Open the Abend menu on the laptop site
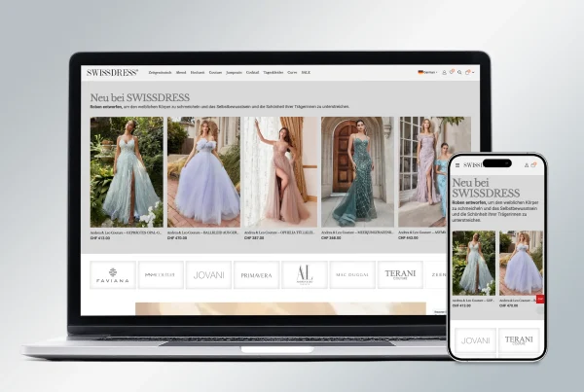The width and height of the screenshot is (584, 392). (x=181, y=73)
